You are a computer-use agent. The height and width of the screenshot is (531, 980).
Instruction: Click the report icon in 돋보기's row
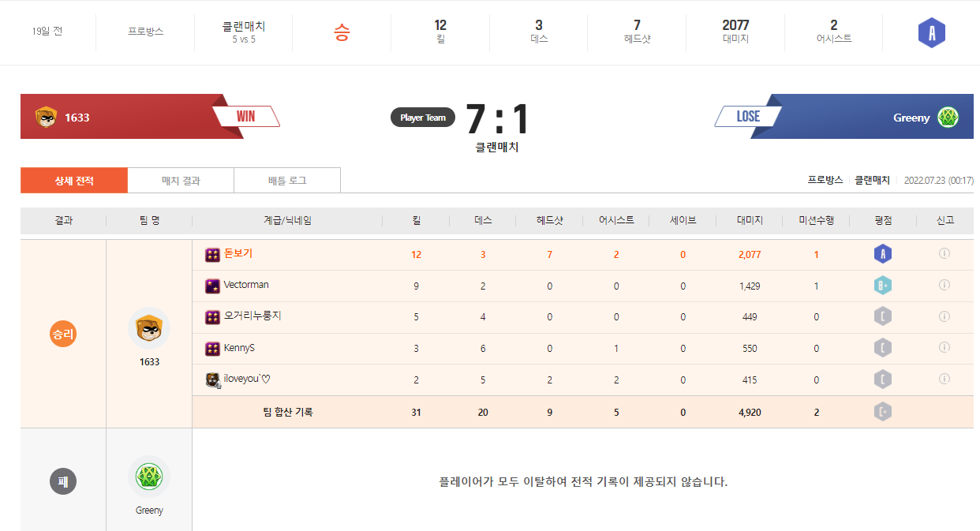tap(944, 254)
